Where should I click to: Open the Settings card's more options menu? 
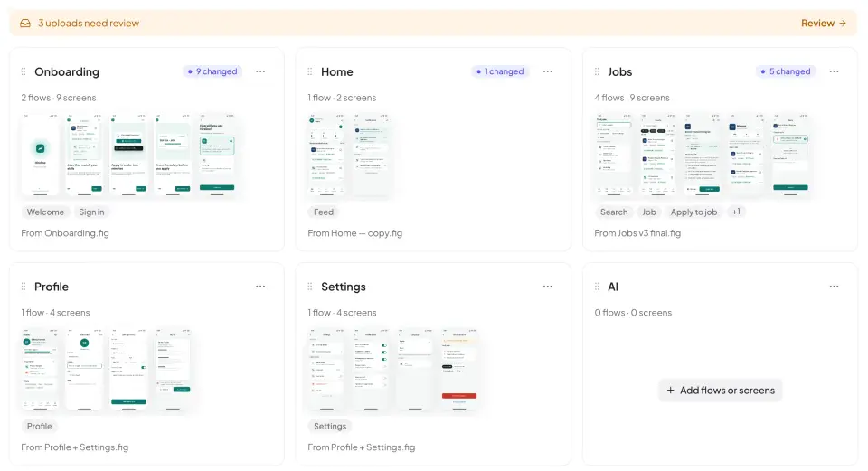click(548, 287)
